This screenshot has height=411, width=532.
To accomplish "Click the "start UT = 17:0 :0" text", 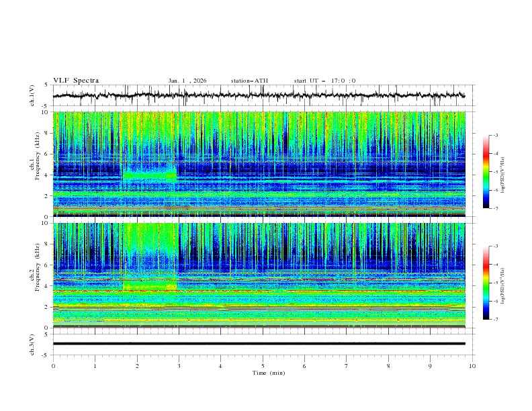I will pos(324,81).
